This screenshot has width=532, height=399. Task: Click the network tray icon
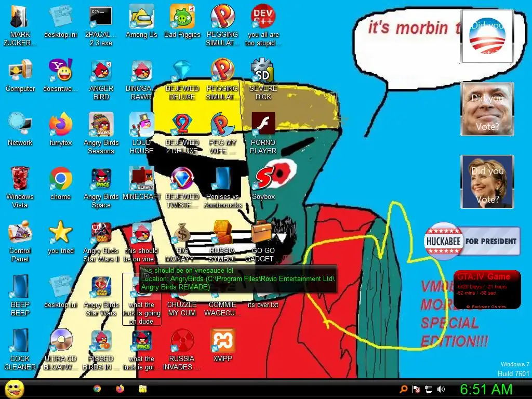point(429,389)
